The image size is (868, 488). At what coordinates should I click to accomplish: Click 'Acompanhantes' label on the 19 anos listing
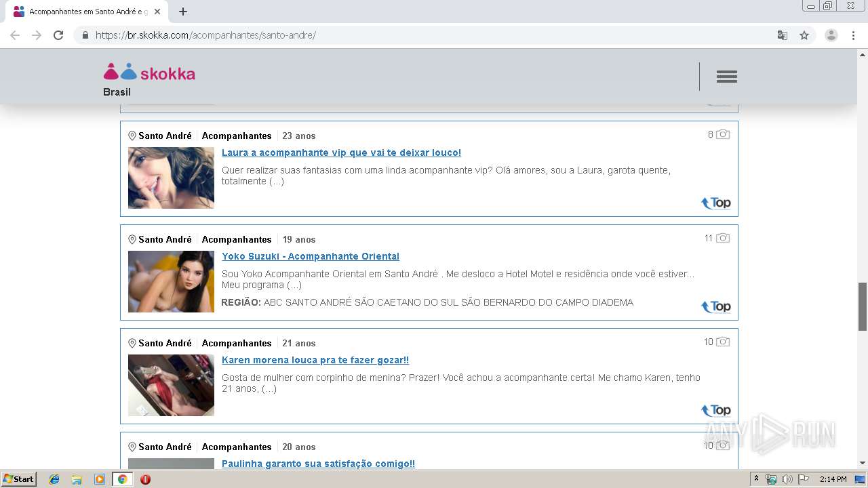(x=237, y=239)
